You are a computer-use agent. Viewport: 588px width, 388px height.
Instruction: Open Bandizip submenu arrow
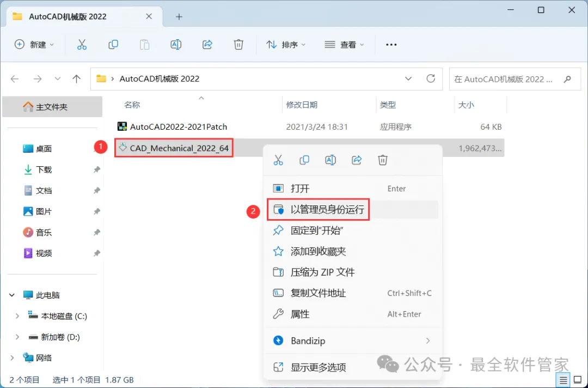pos(428,341)
